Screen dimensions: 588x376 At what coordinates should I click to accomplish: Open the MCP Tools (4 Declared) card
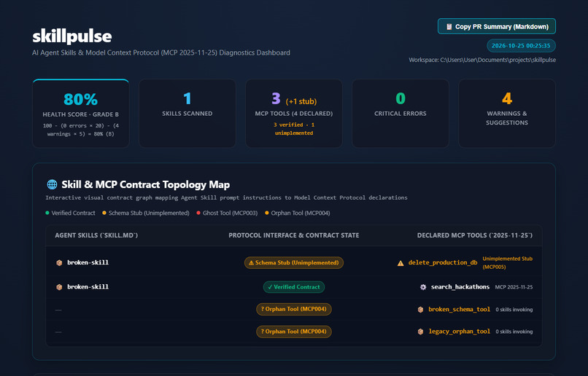(x=293, y=114)
